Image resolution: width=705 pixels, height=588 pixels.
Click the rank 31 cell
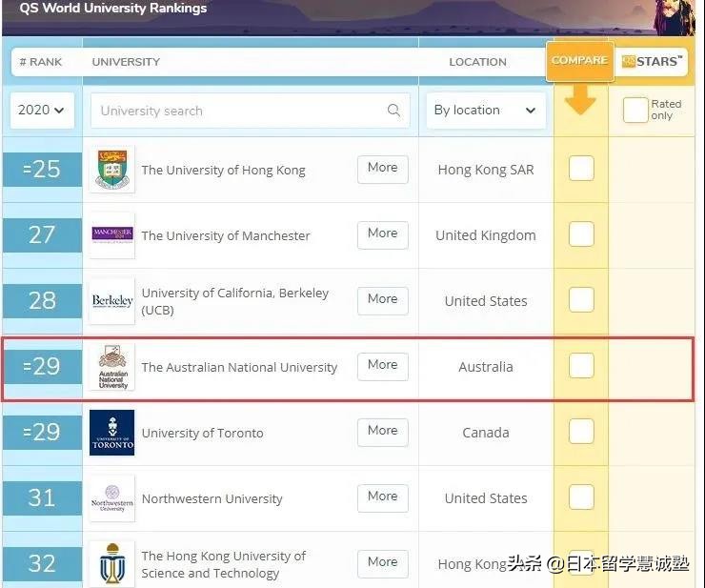[x=42, y=497]
